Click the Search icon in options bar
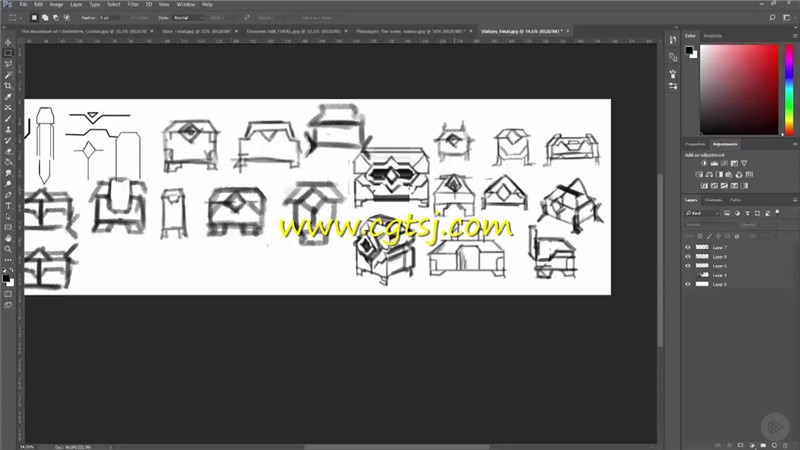This screenshot has width=800, height=450. pos(772,17)
